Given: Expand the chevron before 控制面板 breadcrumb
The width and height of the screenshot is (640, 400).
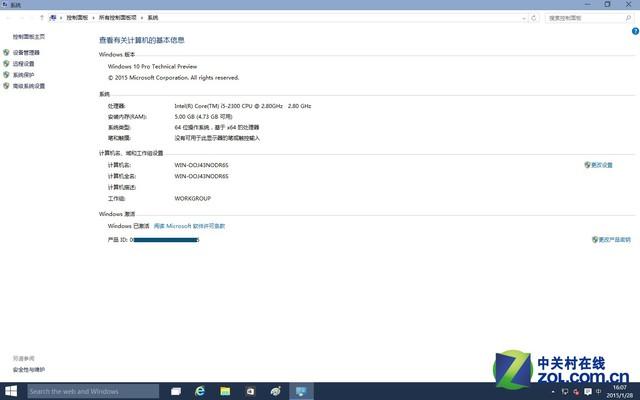Looking at the screenshot, I should click(61, 18).
